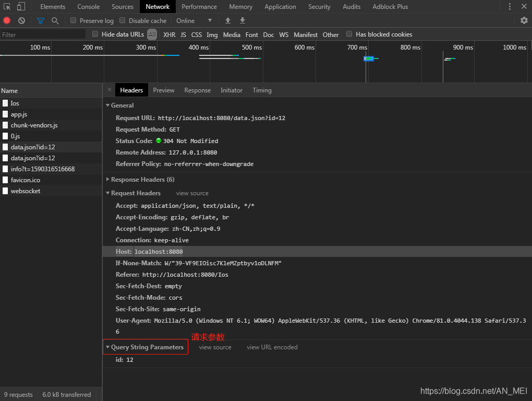This screenshot has width=532, height=401.
Task: Show the Initiator tab of request
Action: tap(232, 90)
